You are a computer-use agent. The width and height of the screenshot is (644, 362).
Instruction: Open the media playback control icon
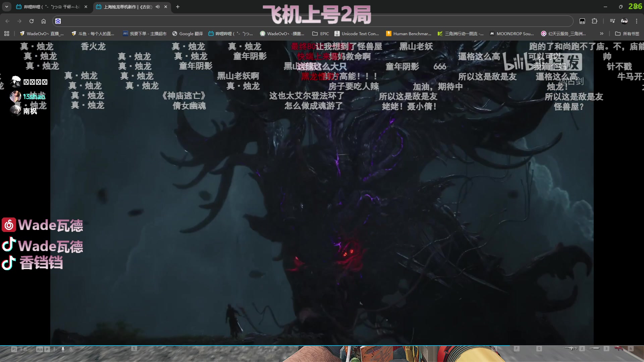(x=612, y=21)
